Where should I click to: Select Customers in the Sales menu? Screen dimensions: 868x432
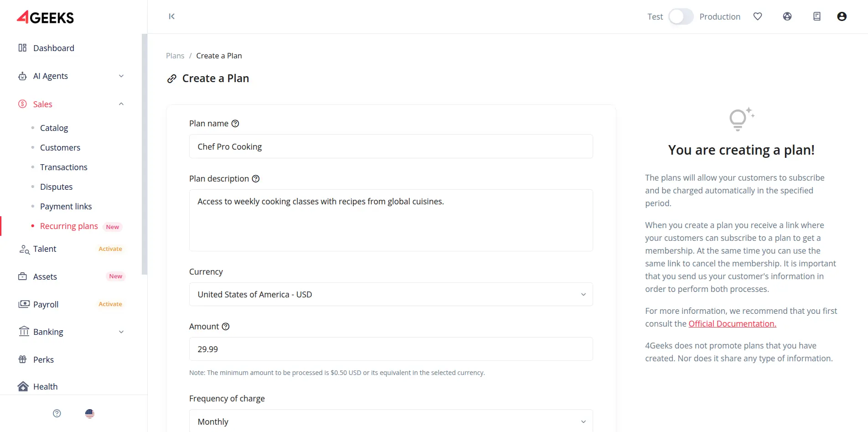pyautogui.click(x=60, y=147)
